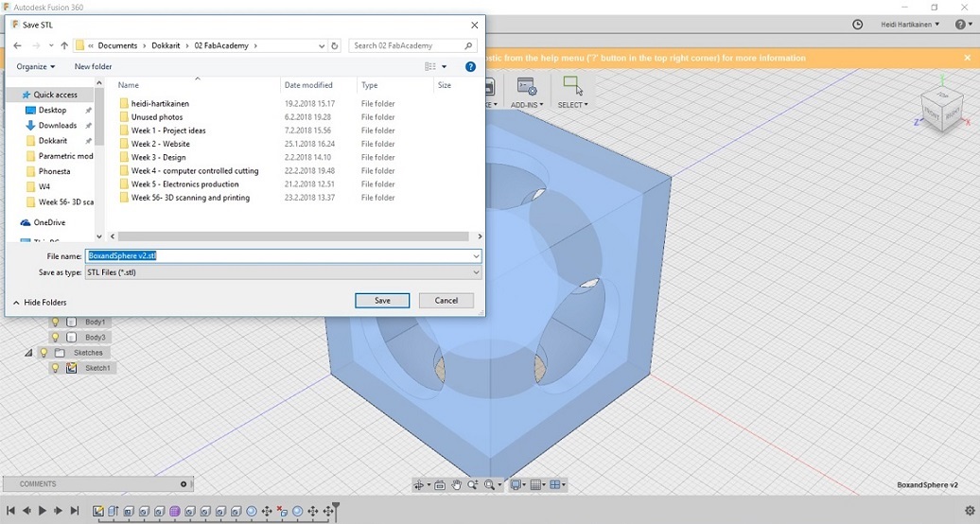Cancel the Save STL dialog
This screenshot has width=980, height=524.
point(446,301)
